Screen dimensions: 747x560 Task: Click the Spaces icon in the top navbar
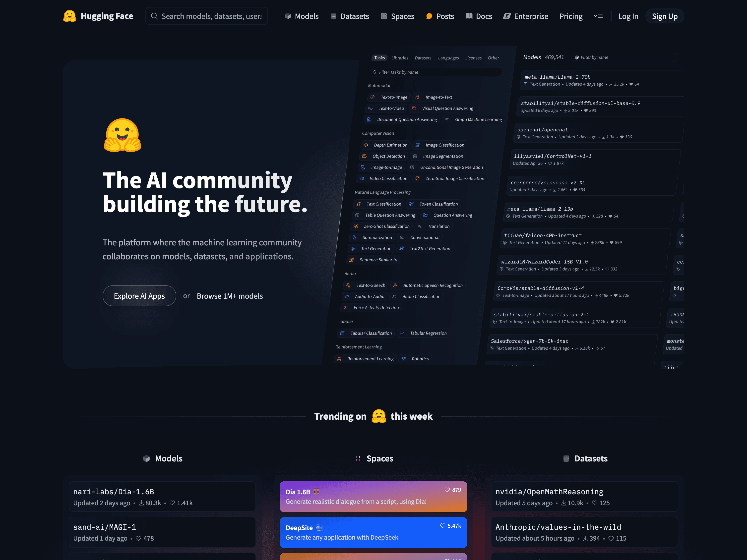pos(384,16)
